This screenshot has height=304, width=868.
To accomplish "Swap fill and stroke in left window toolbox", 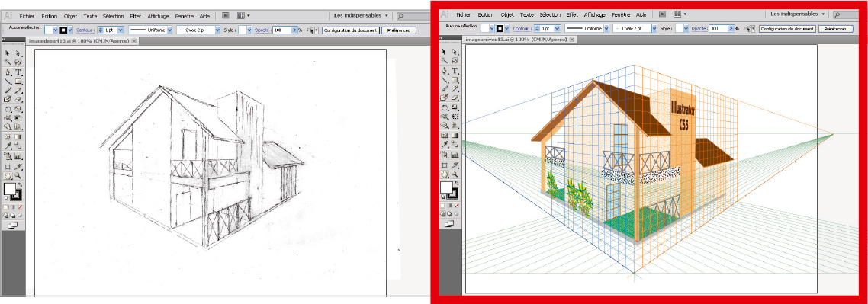I will (x=20, y=184).
